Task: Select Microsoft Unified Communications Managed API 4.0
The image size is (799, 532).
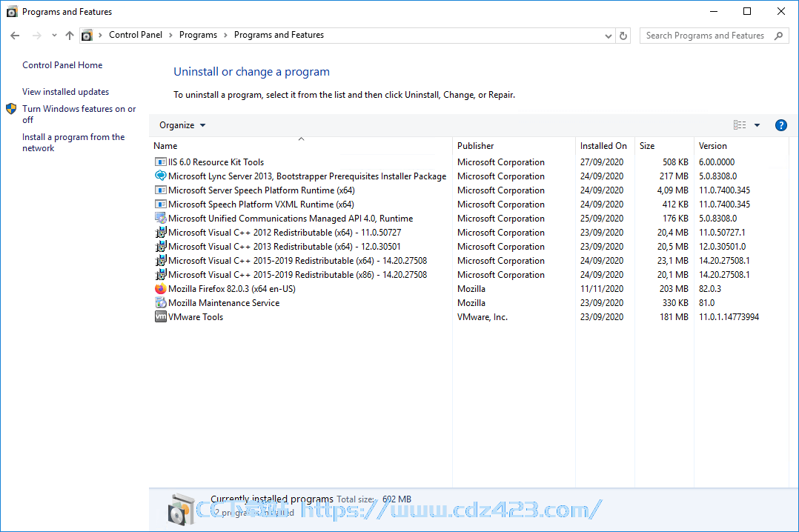Action: 291,218
